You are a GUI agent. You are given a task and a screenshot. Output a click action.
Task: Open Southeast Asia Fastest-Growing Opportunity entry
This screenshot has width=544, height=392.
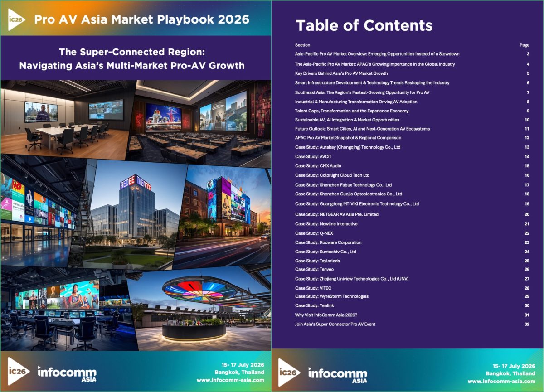pos(362,92)
